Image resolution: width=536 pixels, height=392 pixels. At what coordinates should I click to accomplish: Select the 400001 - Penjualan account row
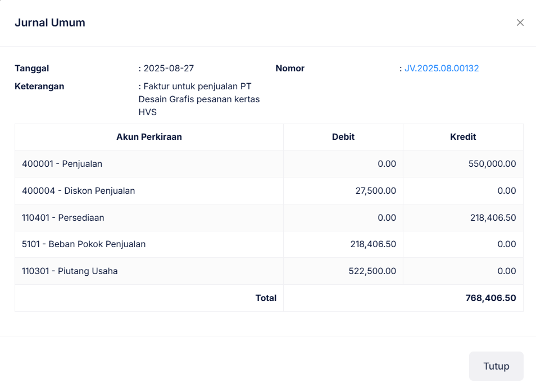pyautogui.click(x=62, y=164)
